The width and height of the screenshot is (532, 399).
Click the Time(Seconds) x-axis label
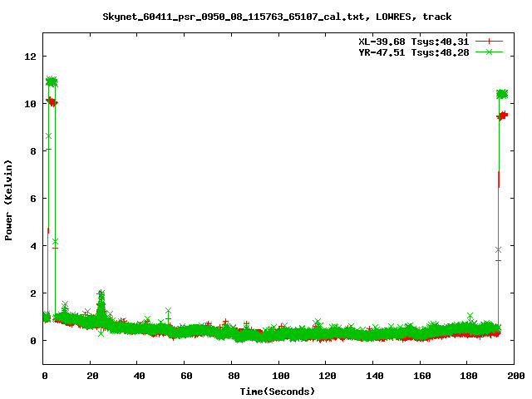(277, 392)
